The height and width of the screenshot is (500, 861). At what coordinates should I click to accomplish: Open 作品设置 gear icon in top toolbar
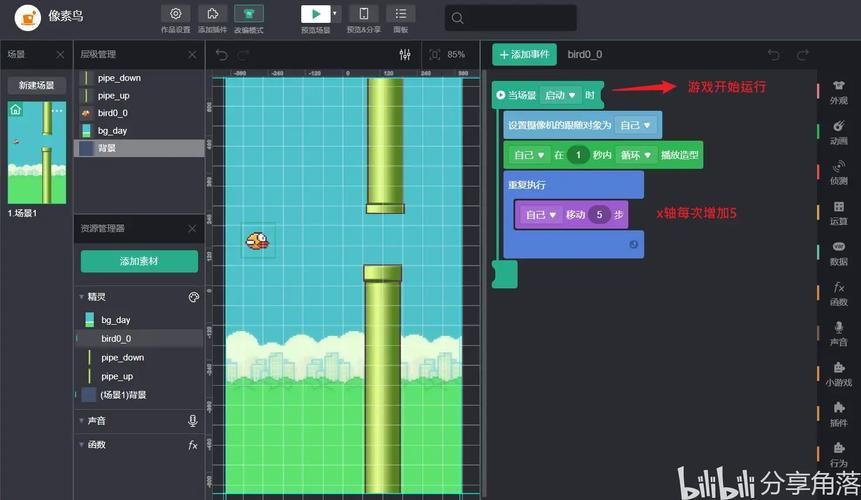(x=176, y=14)
